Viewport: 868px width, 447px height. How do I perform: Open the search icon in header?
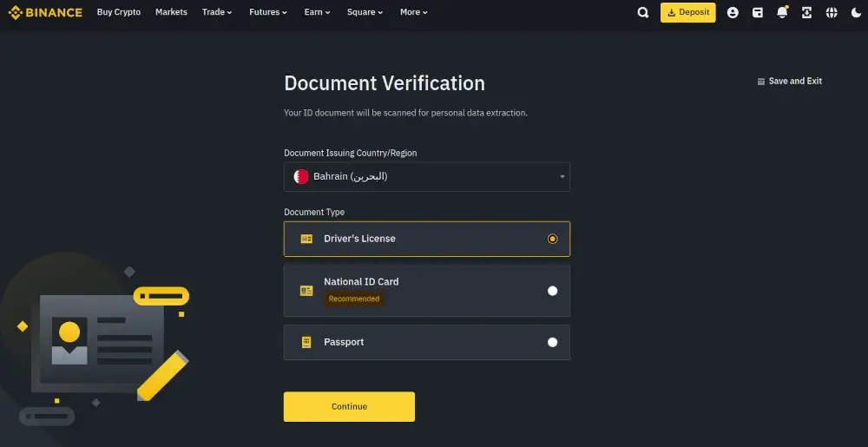point(643,12)
